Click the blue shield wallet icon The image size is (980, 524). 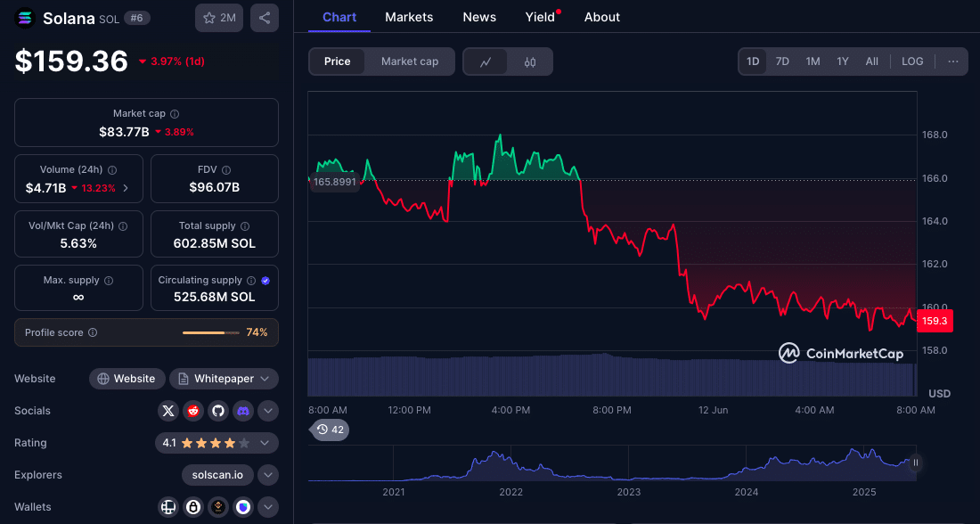243,507
